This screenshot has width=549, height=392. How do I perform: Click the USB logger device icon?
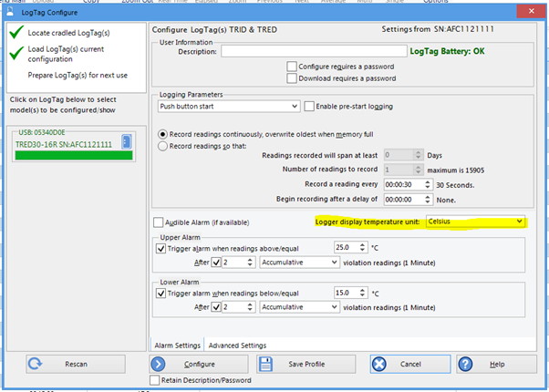127,141
